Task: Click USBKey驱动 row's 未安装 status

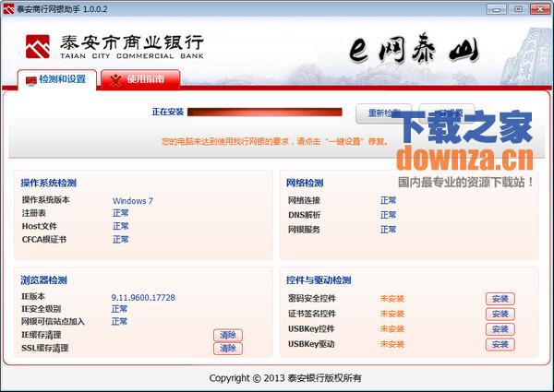Action: click(x=391, y=344)
